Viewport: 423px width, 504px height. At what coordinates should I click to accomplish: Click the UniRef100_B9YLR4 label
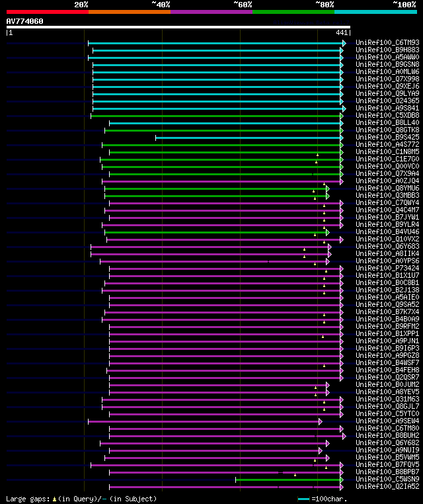[387, 224]
